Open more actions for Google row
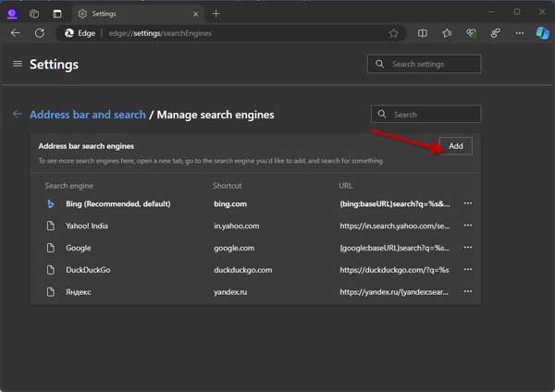Screen dimensions: 555x392 (468, 247)
